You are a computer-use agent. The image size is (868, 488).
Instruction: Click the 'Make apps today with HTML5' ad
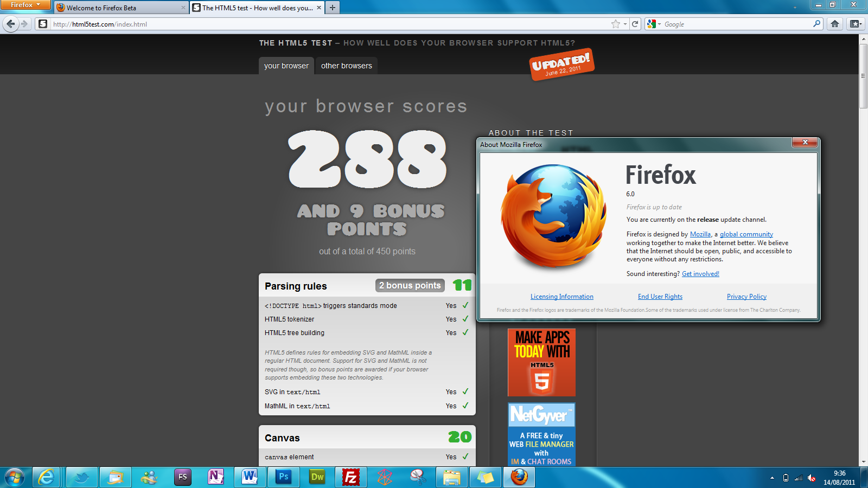click(541, 362)
